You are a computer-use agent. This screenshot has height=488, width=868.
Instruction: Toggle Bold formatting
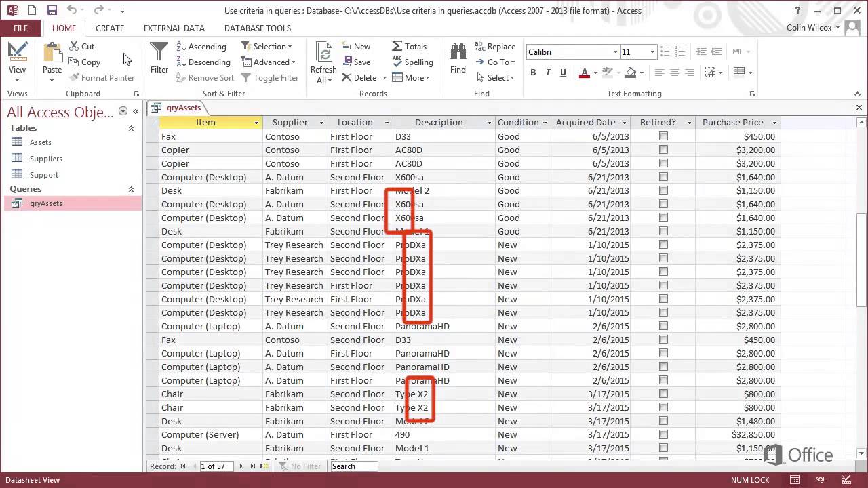pos(533,73)
